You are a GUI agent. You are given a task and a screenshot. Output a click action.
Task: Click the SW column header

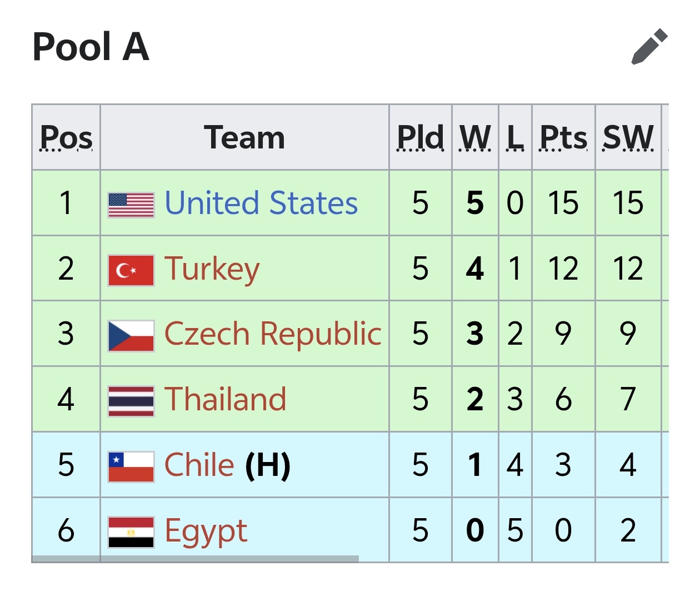pos(628,137)
